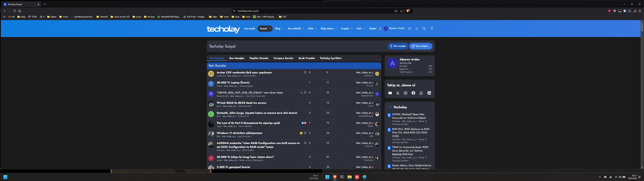The height and width of the screenshot is (181, 644).
Task: Open the 30.000 TL Laptop Önerisi topic
Action: pos(233,82)
